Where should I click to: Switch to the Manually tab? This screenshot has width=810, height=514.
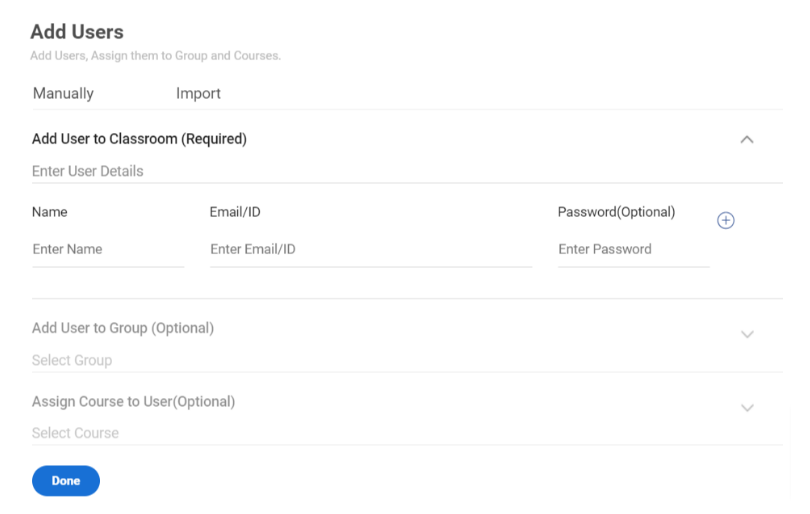[63, 94]
